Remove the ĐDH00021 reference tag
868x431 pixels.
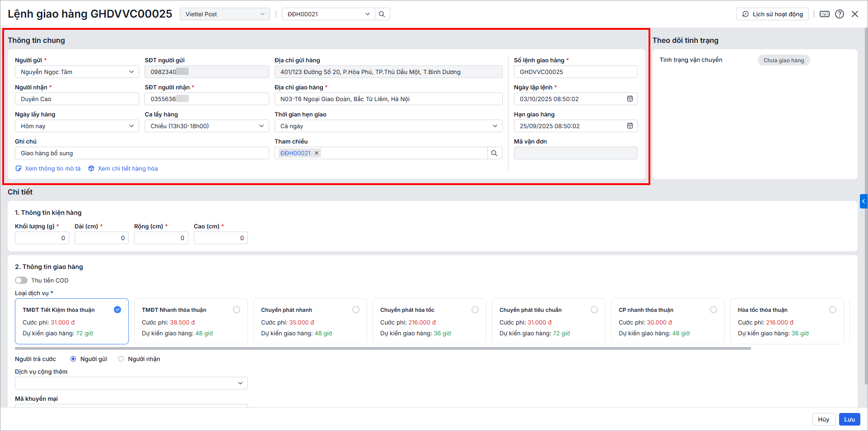pos(317,153)
